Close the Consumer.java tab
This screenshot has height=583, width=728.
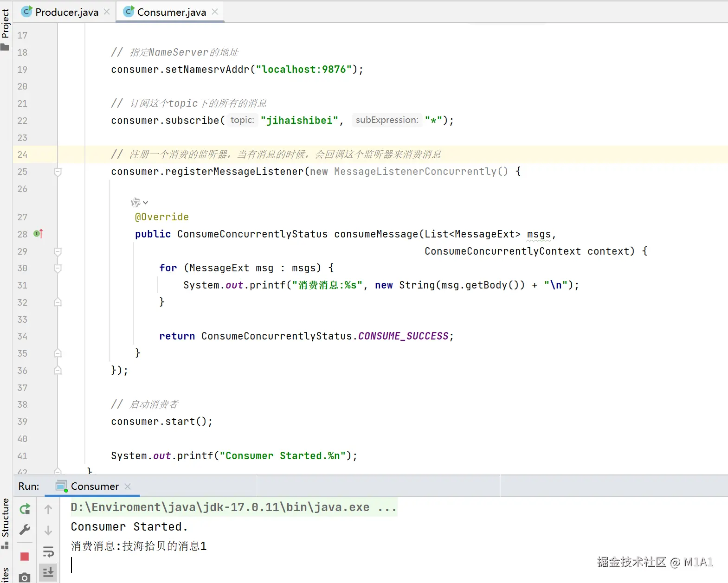(215, 12)
